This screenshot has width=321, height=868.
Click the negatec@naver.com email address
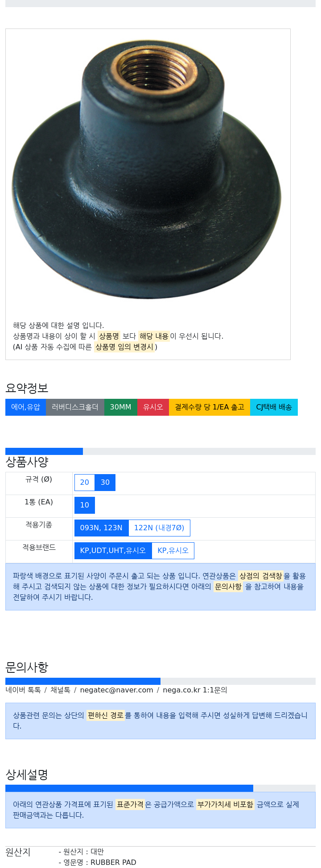click(x=116, y=690)
